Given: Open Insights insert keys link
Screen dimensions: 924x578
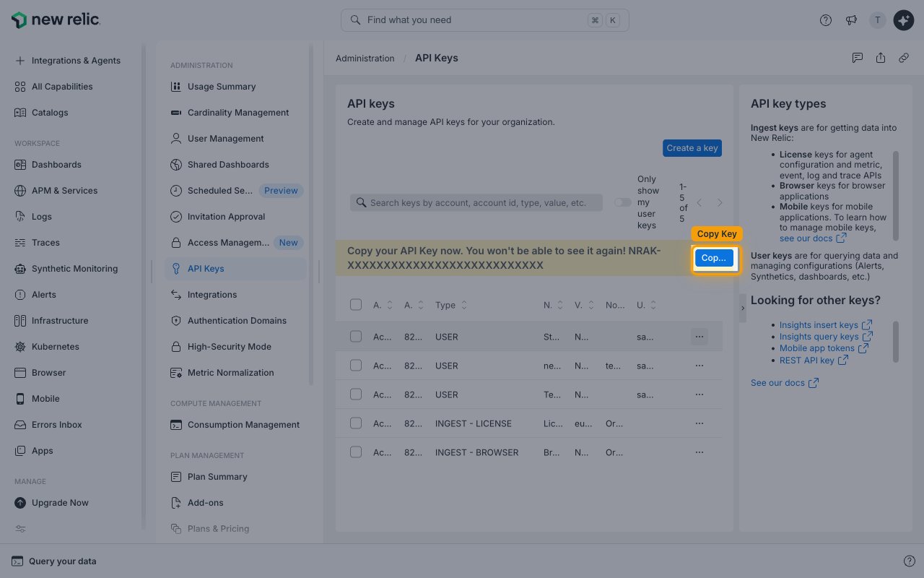Looking at the screenshot, I should (826, 325).
